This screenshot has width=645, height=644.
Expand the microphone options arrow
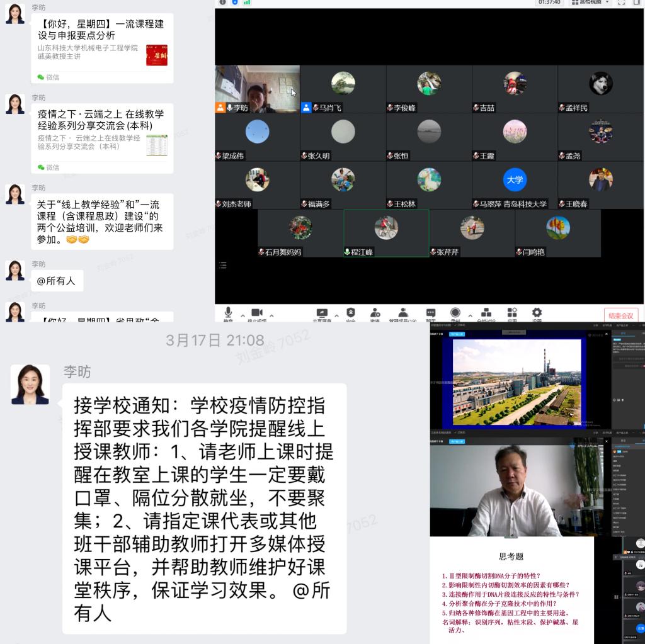click(243, 315)
